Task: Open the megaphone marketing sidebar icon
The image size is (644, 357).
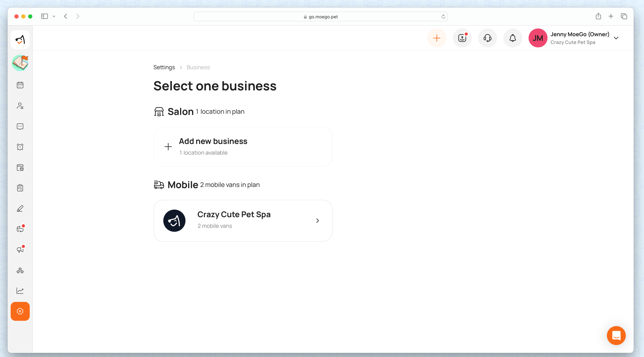Action: tap(20, 250)
